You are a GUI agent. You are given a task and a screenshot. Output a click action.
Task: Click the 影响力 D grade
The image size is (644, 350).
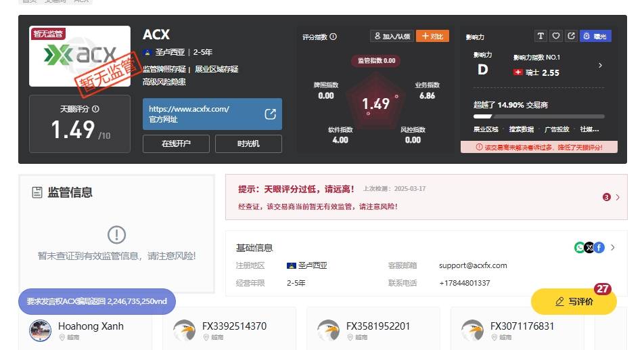click(482, 70)
